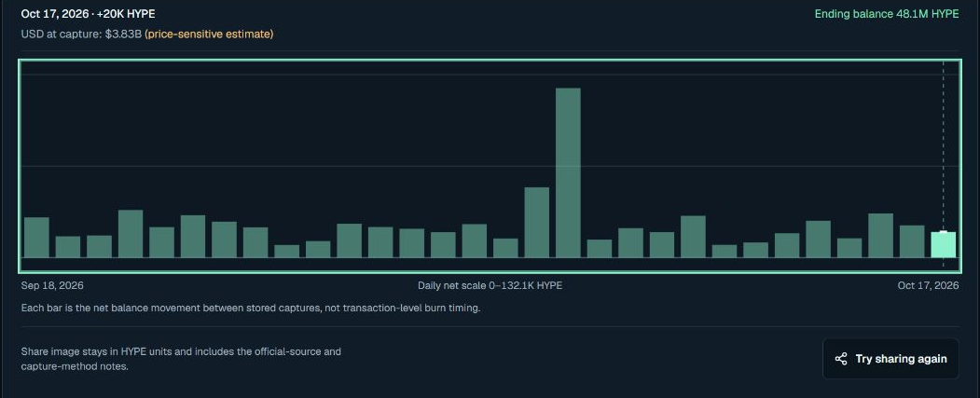Select the bar just left of the highlighted bar

[912, 241]
